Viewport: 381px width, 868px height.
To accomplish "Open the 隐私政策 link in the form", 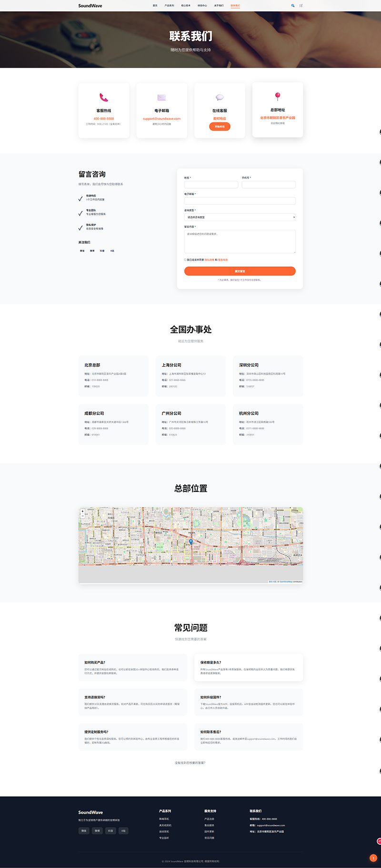I will [210, 260].
